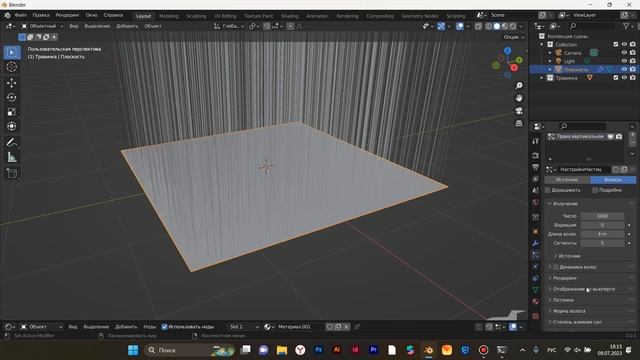Select the Волосы particle type button
Viewport: 640px width, 360px height.
click(x=613, y=180)
